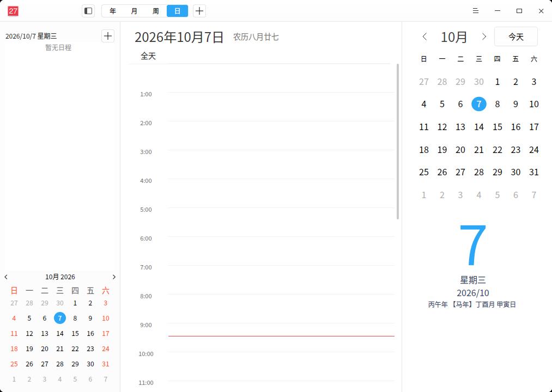Click the calendar app logo icon
552x392 pixels.
click(x=13, y=11)
